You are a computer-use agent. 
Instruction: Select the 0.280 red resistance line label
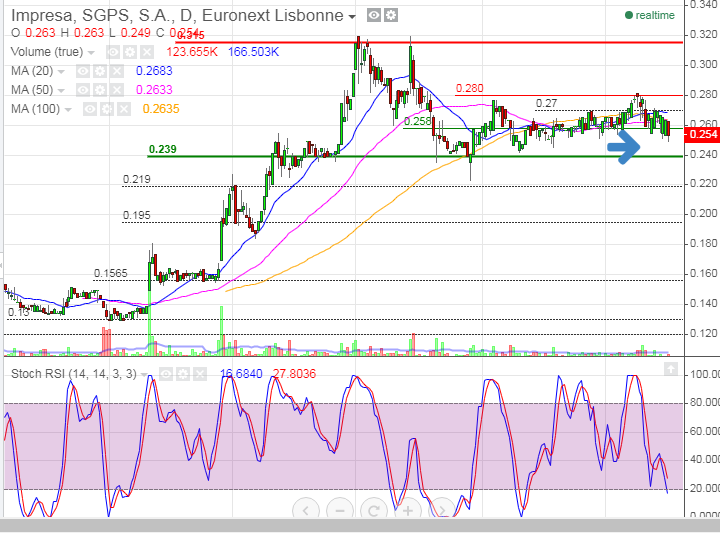click(469, 88)
